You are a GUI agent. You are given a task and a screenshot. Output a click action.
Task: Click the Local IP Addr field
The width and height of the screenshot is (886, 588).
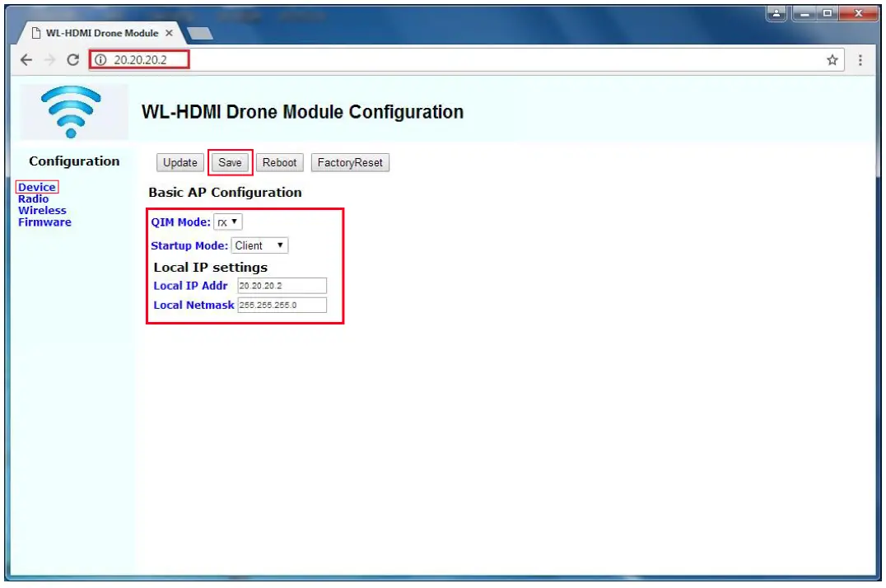point(282,286)
